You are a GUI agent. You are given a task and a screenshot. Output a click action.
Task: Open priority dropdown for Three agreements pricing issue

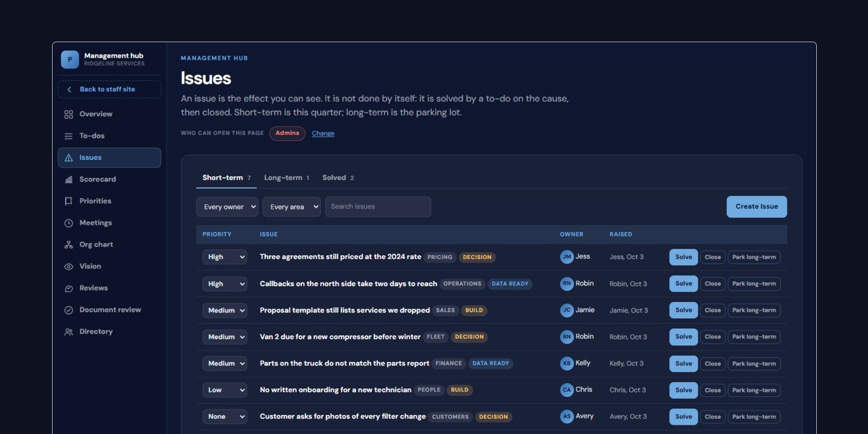(225, 257)
